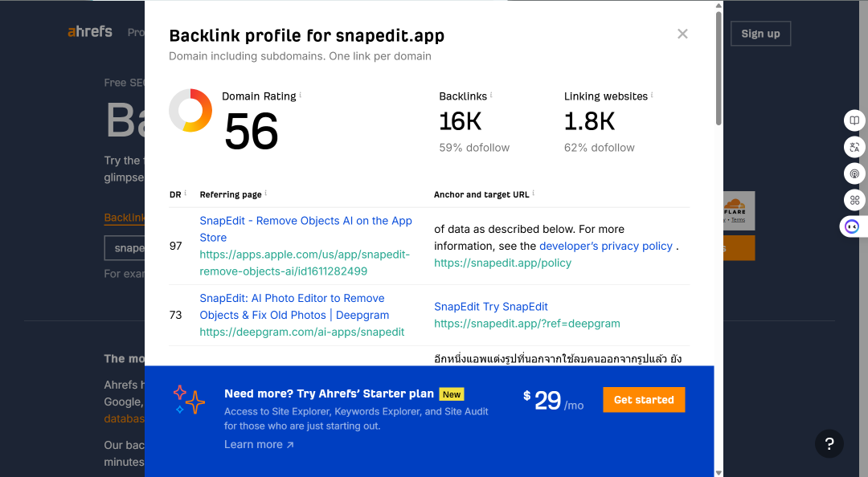Click the Ahrefs logo
This screenshot has height=477, width=868.
pos(90,31)
